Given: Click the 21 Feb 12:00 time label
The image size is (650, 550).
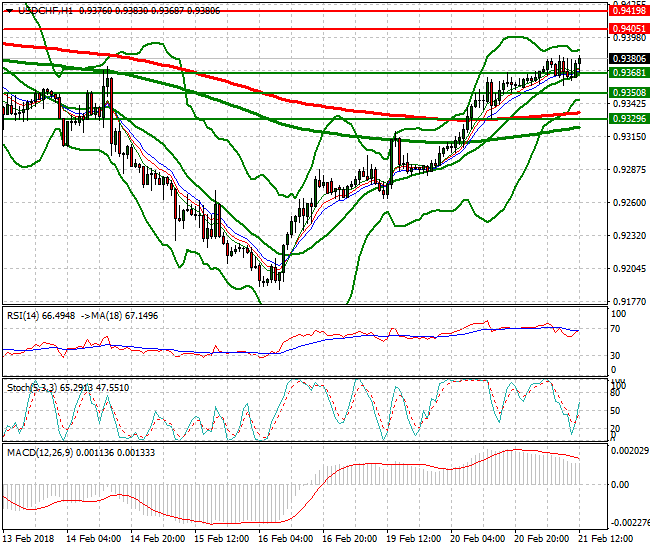Looking at the screenshot, I should click(606, 539).
